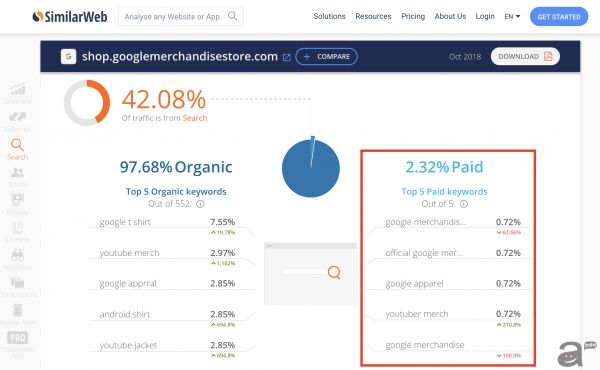The height and width of the screenshot is (370, 600).
Task: Click the "youtube jacket" organic keyword
Action: 128,345
